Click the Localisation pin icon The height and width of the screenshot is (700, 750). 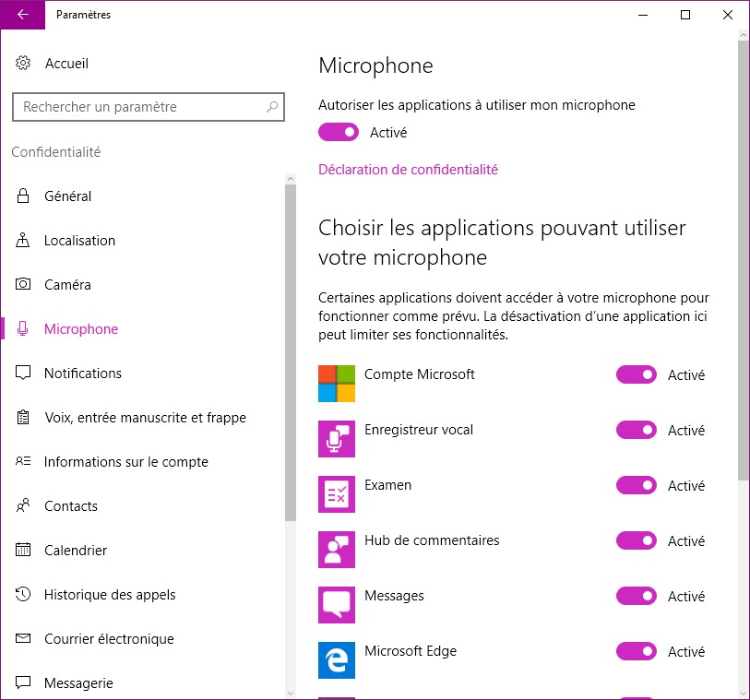pos(22,240)
